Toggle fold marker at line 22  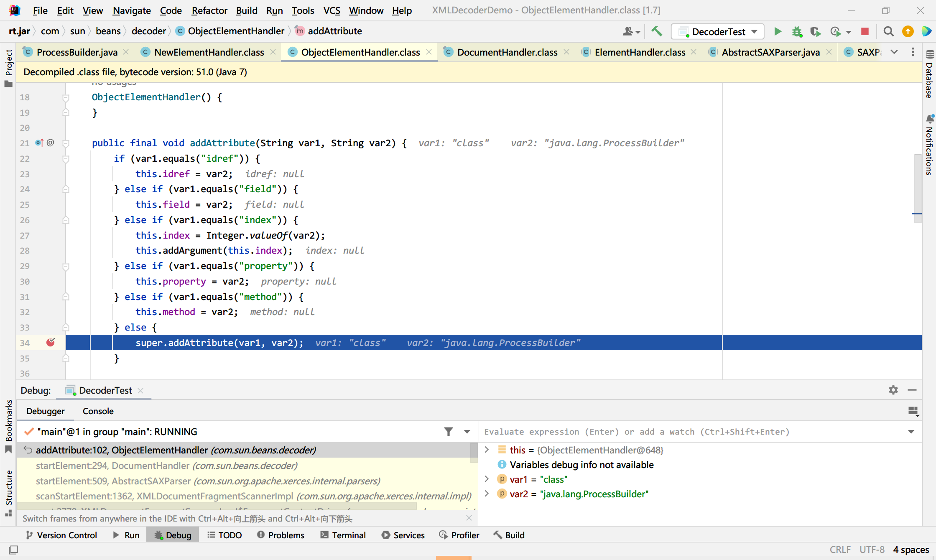(x=66, y=159)
